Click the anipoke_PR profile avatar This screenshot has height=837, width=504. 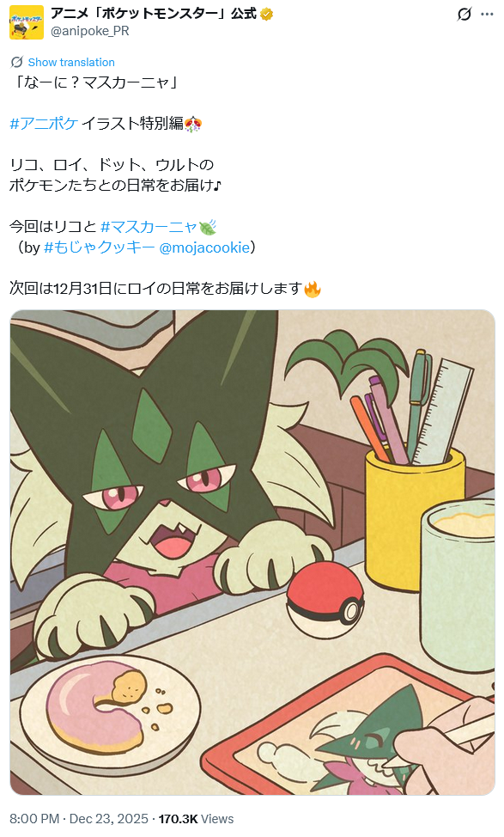tap(26, 22)
